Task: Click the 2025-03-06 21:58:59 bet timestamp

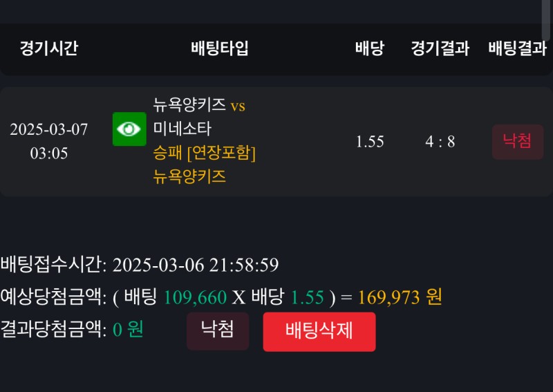Action: point(195,265)
